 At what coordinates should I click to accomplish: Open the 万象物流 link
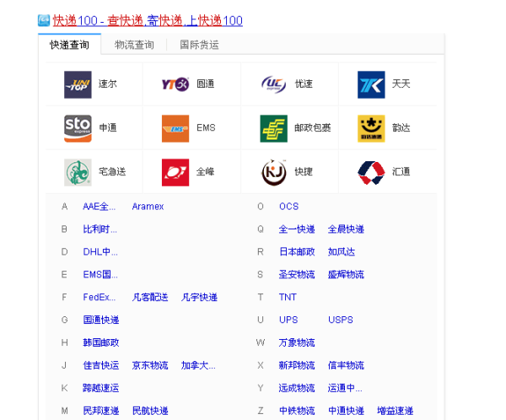(297, 342)
